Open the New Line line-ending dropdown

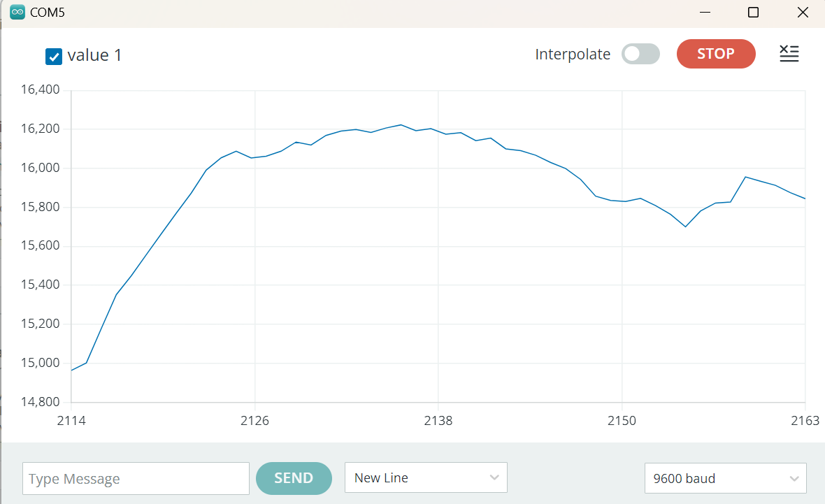coord(426,478)
